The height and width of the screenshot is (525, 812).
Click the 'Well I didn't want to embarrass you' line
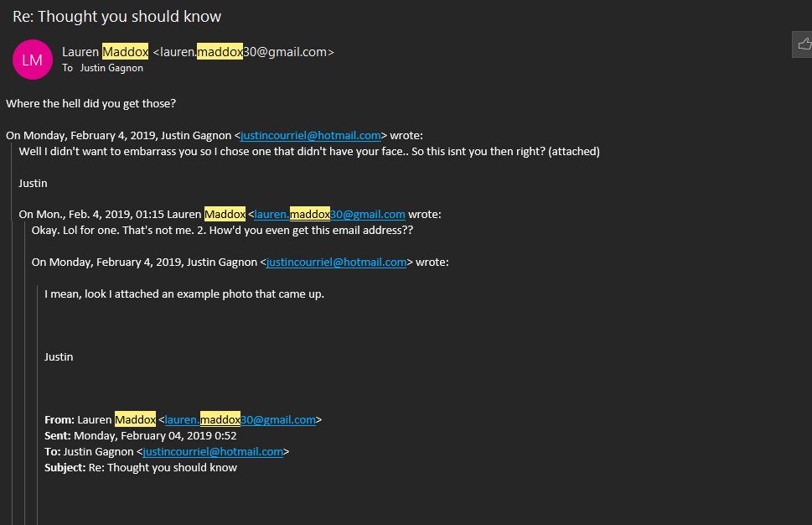(x=308, y=152)
